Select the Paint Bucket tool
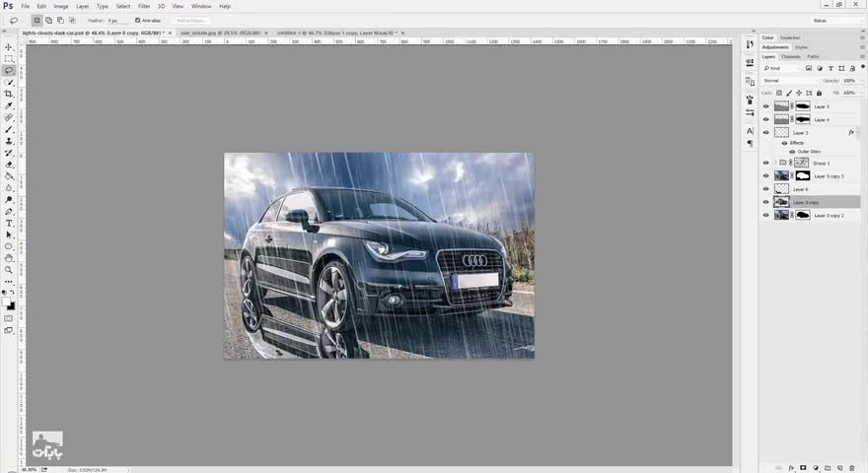This screenshot has width=868, height=473. coord(8,176)
